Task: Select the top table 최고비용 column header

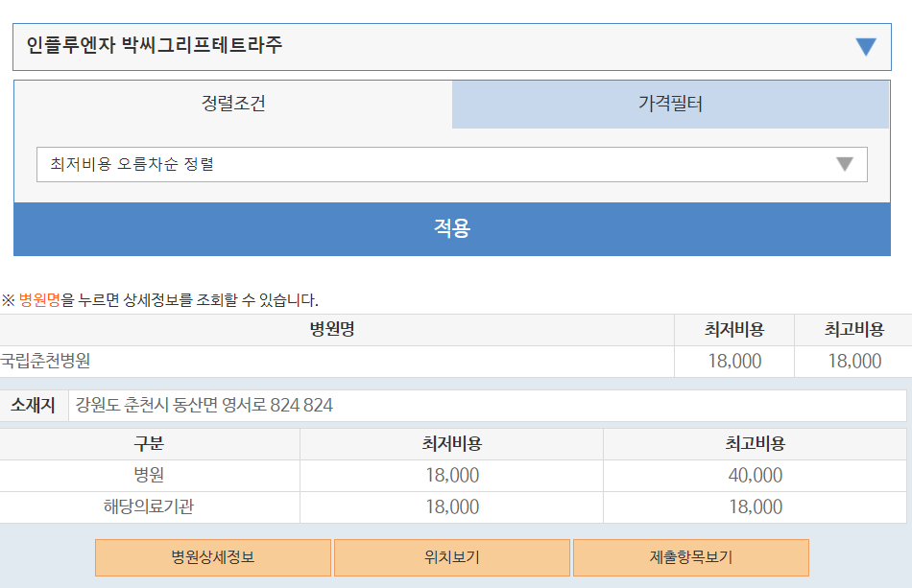Action: tap(853, 330)
